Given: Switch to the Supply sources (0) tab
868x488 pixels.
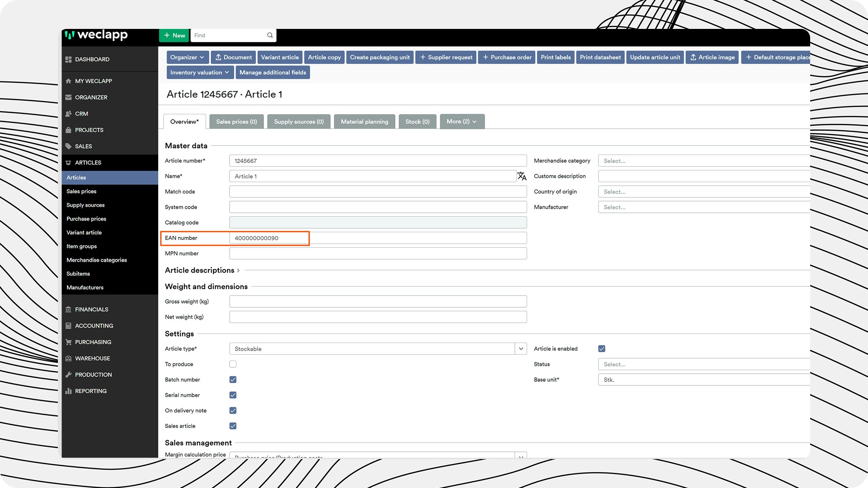Looking at the screenshot, I should coord(299,122).
